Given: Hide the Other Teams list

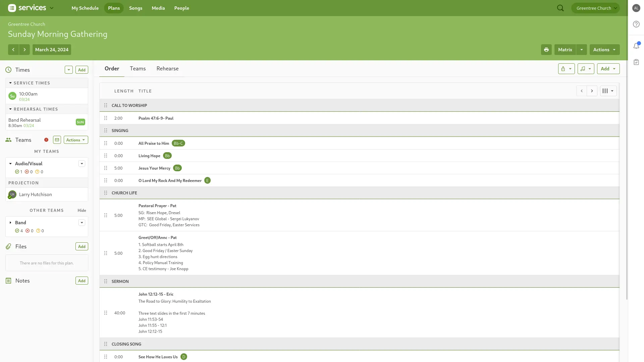Looking at the screenshot, I should [x=82, y=210].
